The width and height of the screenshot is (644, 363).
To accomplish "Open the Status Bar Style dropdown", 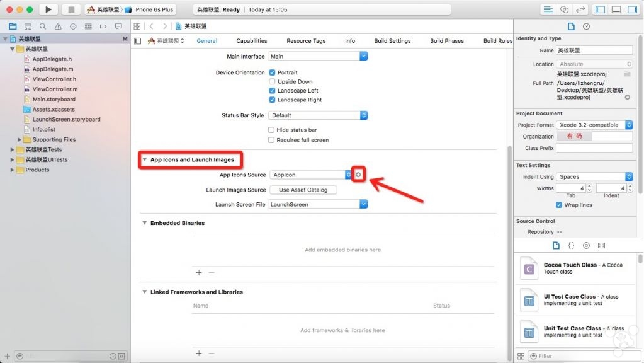I will pyautogui.click(x=318, y=115).
